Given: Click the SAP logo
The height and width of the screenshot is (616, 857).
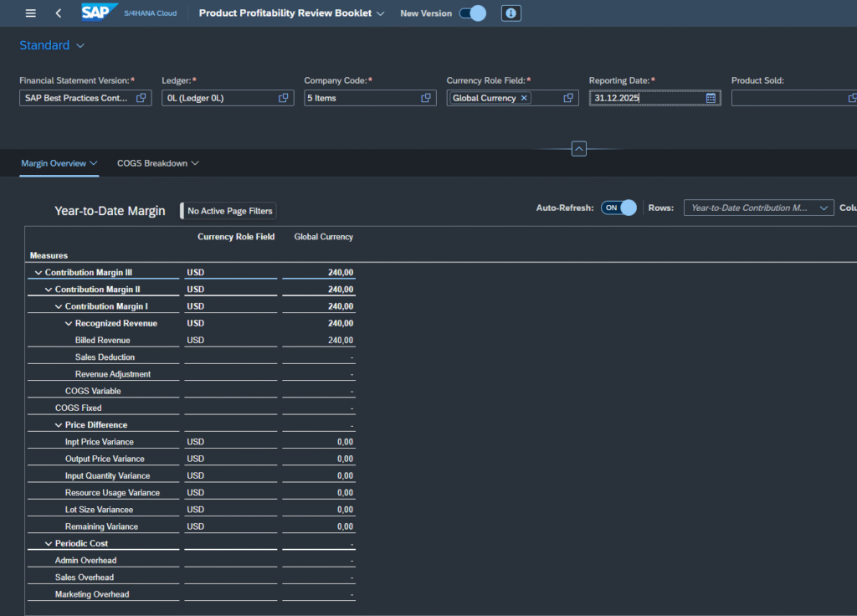Looking at the screenshot, I should (100, 12).
